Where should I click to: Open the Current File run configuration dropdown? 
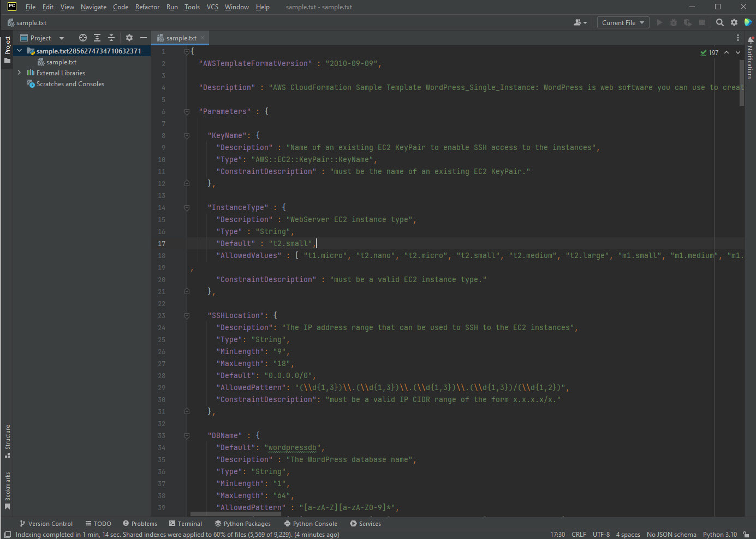coord(623,22)
